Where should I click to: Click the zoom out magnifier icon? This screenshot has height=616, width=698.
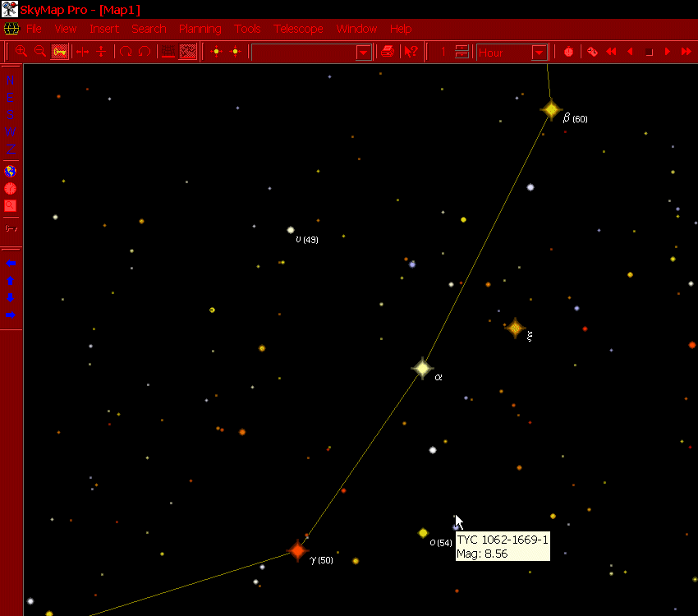click(x=39, y=52)
